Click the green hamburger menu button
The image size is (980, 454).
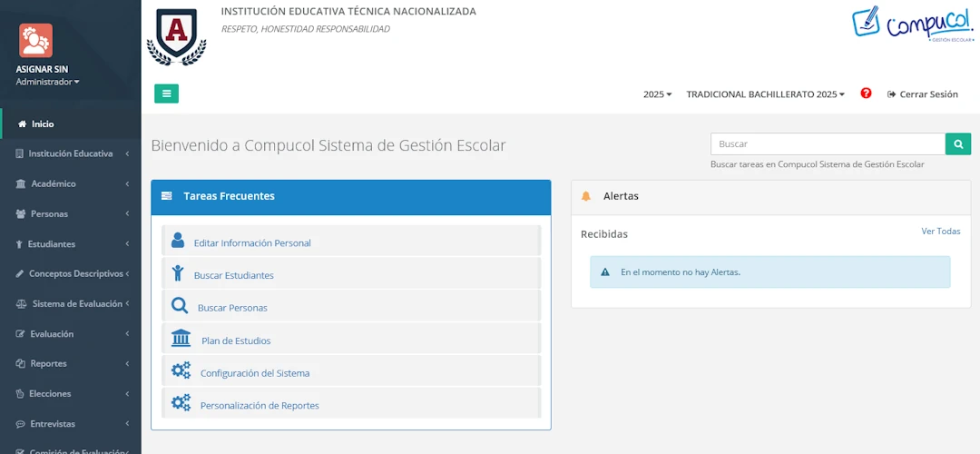click(166, 94)
